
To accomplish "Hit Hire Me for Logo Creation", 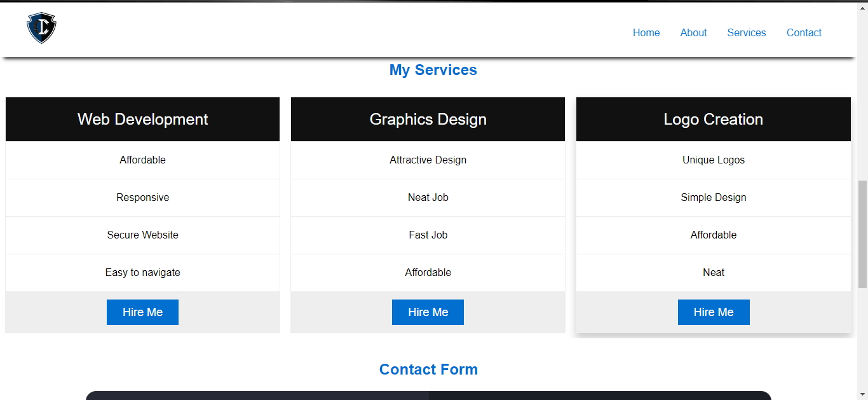I will pos(713,312).
